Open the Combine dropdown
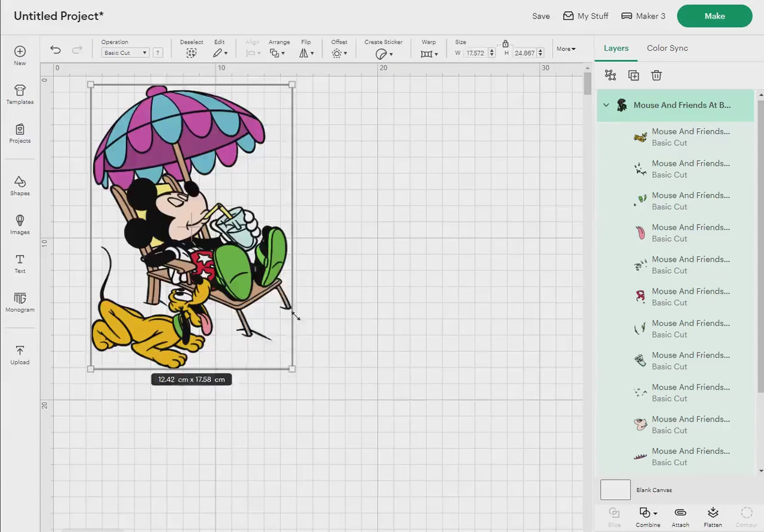 648,517
